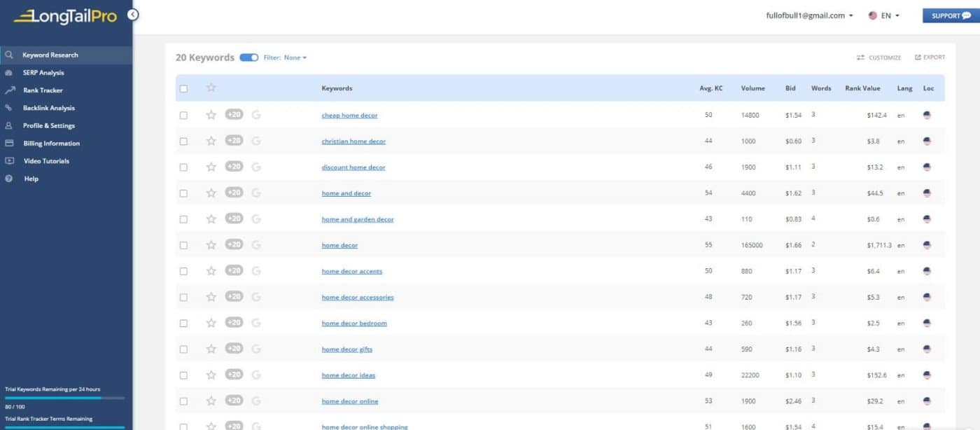Open the Filter: None dropdown
This screenshot has height=430, width=980.
[x=286, y=57]
